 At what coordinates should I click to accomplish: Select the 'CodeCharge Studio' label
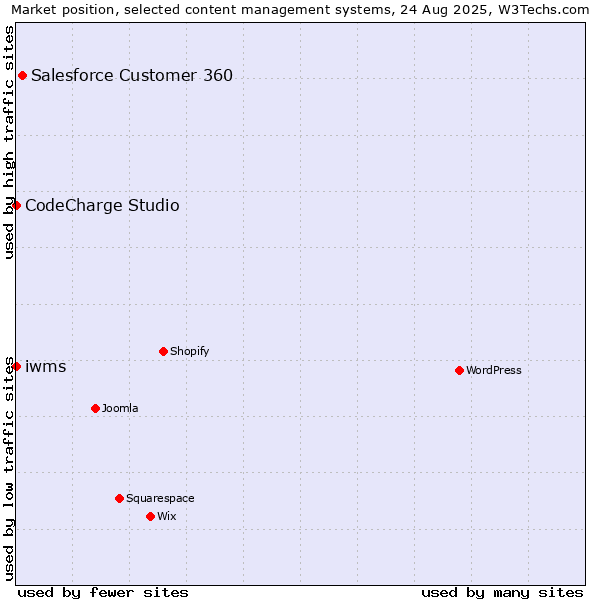pyautogui.click(x=102, y=205)
